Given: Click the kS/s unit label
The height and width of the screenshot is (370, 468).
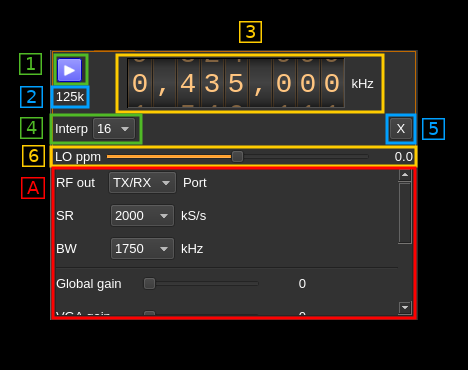Looking at the screenshot, I should coord(193,216).
